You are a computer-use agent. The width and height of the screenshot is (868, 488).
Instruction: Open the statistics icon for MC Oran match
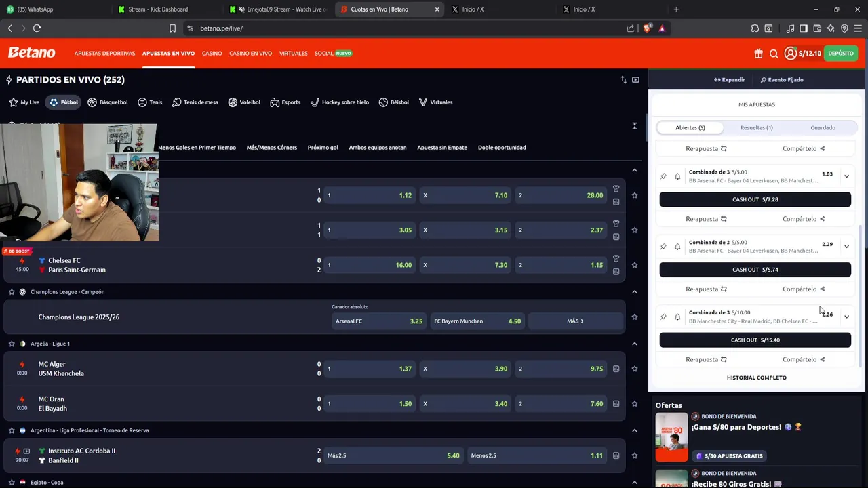[x=616, y=404]
